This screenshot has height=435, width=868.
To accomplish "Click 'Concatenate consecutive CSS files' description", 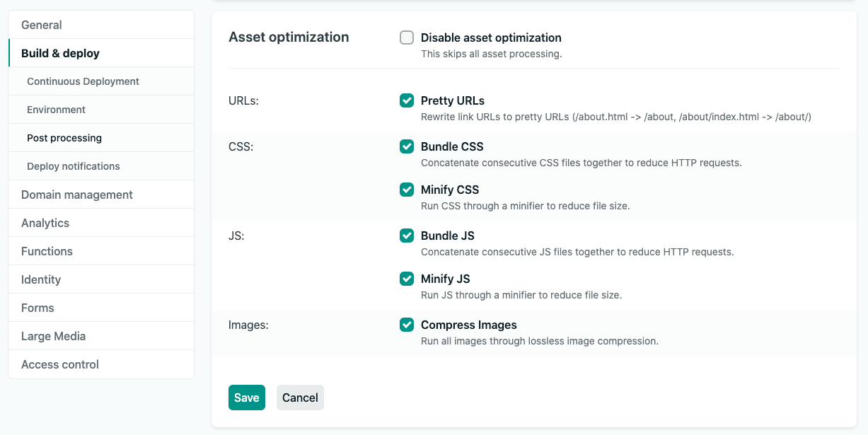I will pos(581,163).
